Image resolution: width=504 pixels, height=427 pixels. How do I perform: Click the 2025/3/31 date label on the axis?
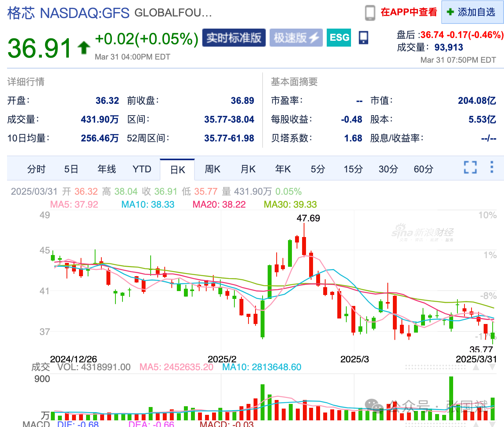click(476, 359)
